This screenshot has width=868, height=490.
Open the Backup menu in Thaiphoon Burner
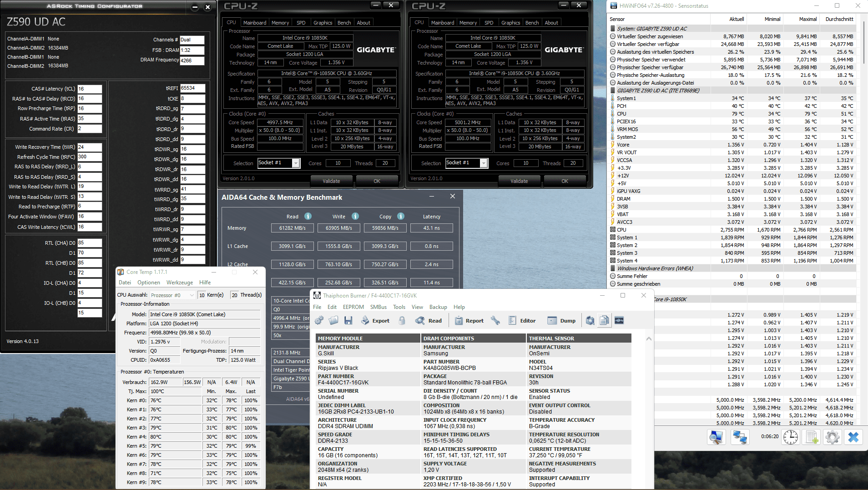[438, 307]
